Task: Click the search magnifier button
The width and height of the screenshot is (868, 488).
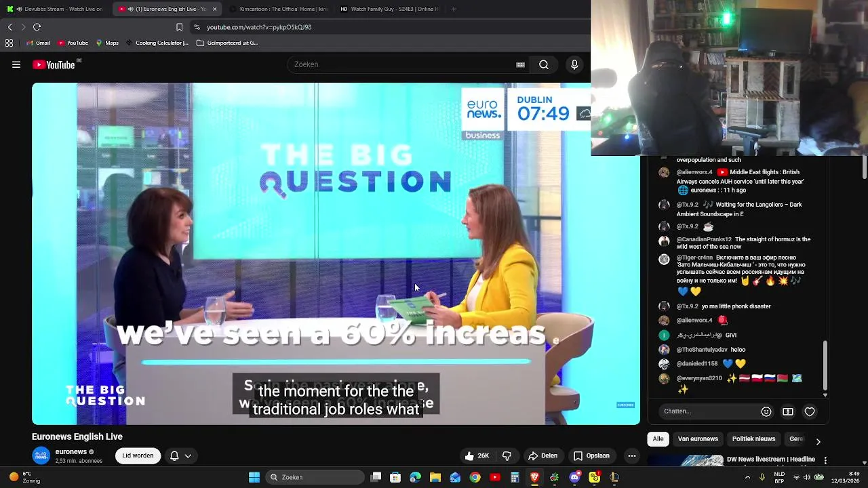Action: click(544, 64)
